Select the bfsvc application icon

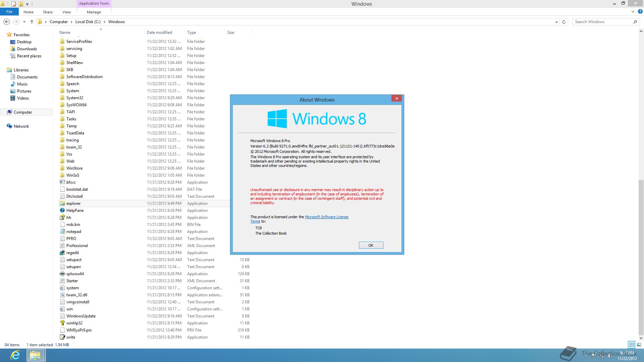[x=62, y=182]
